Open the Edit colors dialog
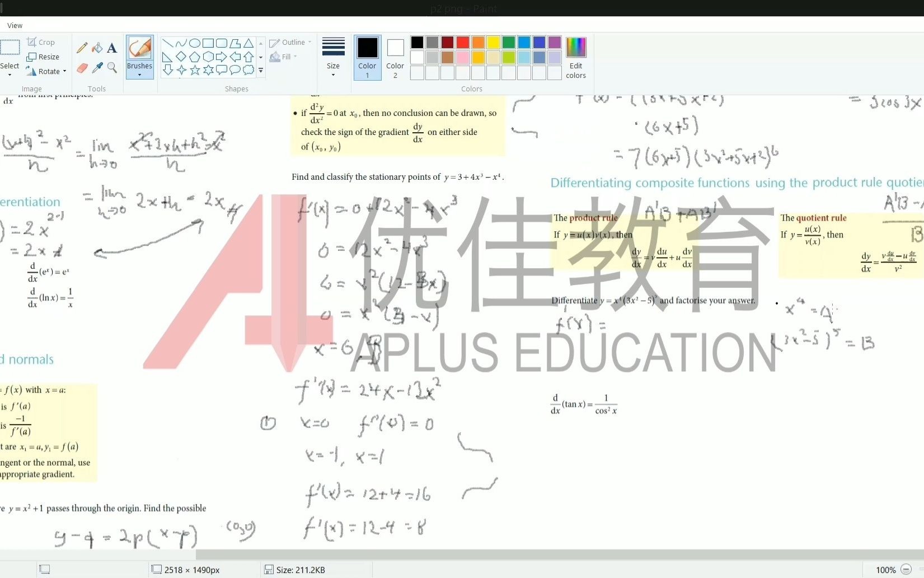This screenshot has width=924, height=578. point(576,58)
